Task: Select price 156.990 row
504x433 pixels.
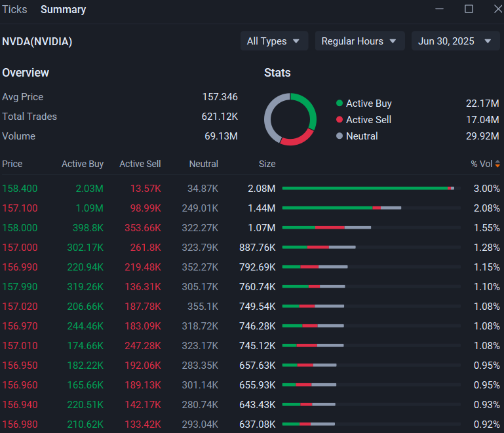Action: tap(251, 267)
